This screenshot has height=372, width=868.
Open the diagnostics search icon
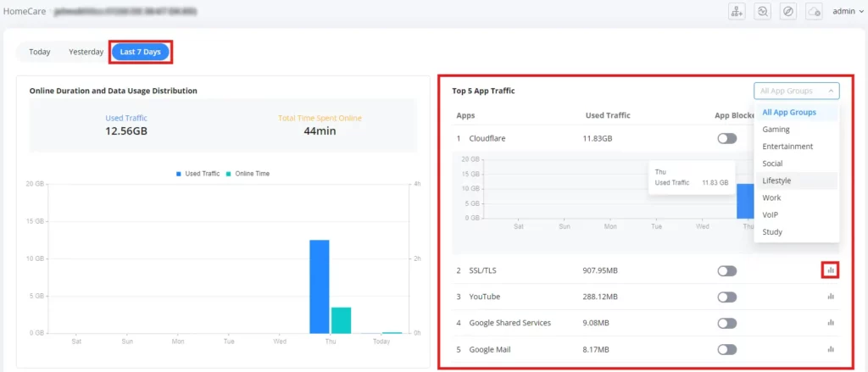point(763,12)
